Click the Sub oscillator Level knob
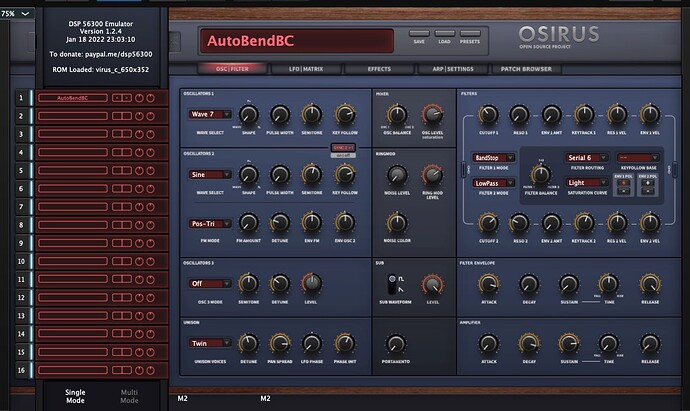Viewport: 690px width, 411px height. click(x=433, y=284)
